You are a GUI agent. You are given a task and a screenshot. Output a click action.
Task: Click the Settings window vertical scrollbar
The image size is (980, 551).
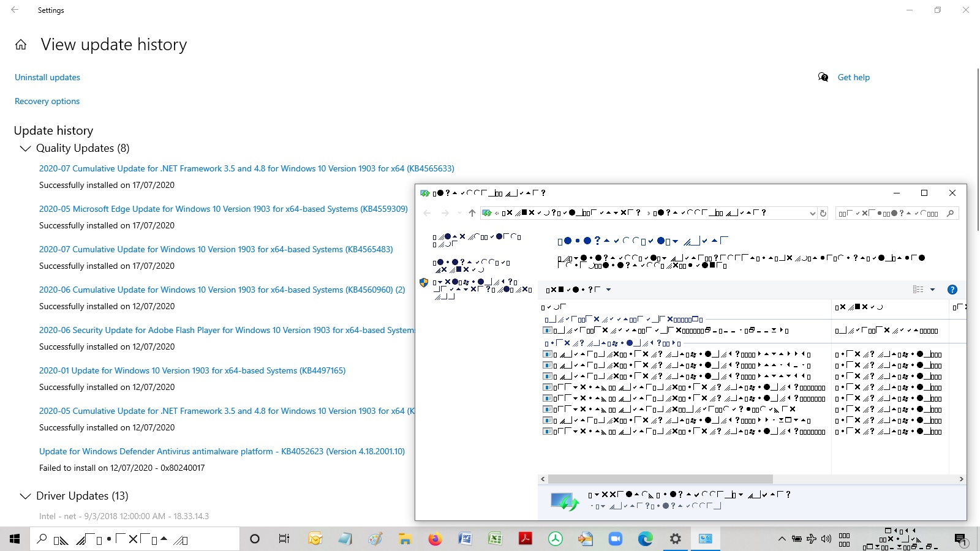pyautogui.click(x=978, y=149)
